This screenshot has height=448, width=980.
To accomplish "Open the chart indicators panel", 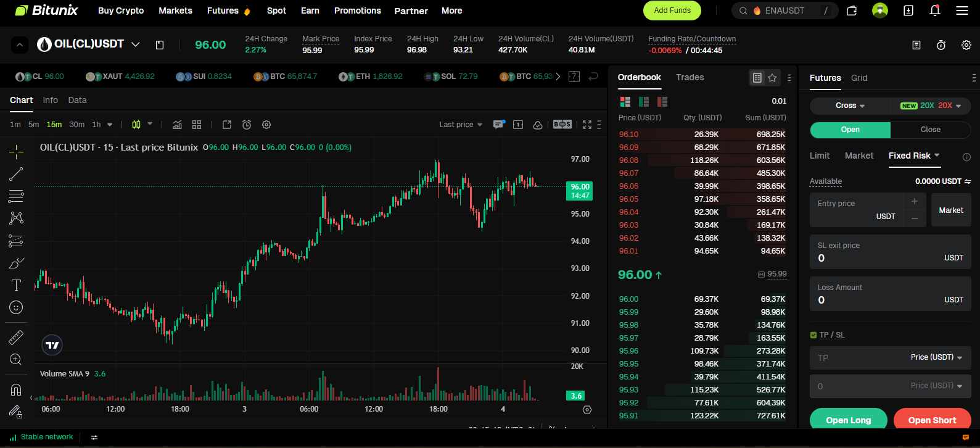I will [x=177, y=125].
